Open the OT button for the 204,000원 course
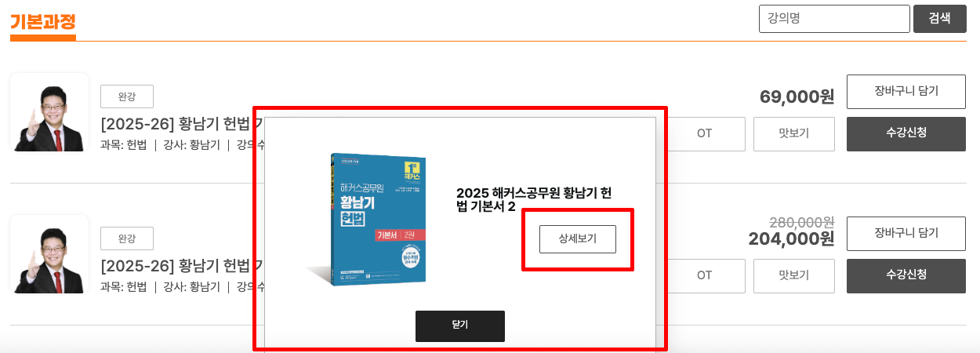980x353 pixels. click(704, 275)
